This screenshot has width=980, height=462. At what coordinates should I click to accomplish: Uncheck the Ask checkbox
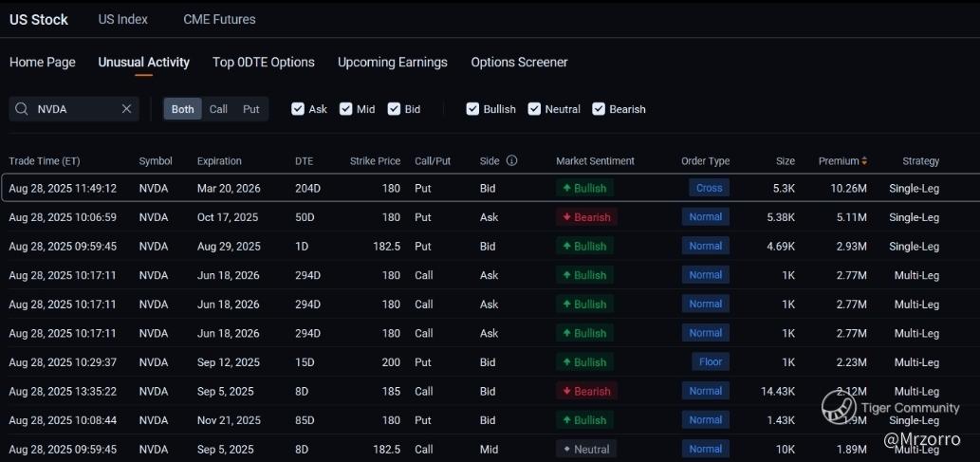point(298,109)
